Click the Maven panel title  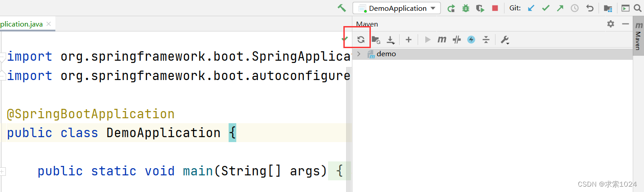tap(367, 24)
